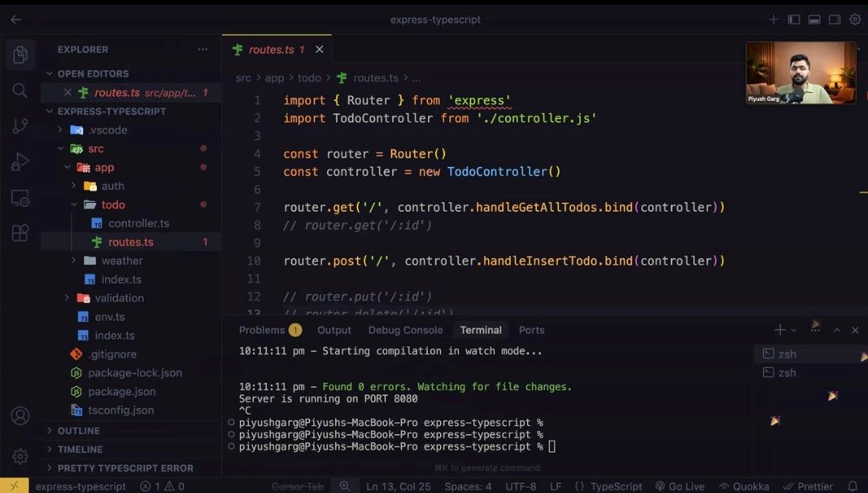Open the Extensions view
This screenshot has height=493, width=868.
click(19, 233)
